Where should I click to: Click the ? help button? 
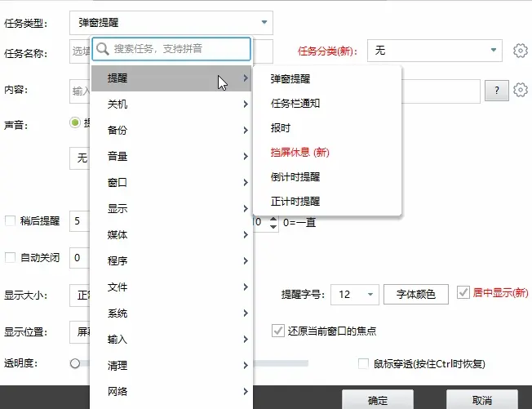tap(497, 91)
